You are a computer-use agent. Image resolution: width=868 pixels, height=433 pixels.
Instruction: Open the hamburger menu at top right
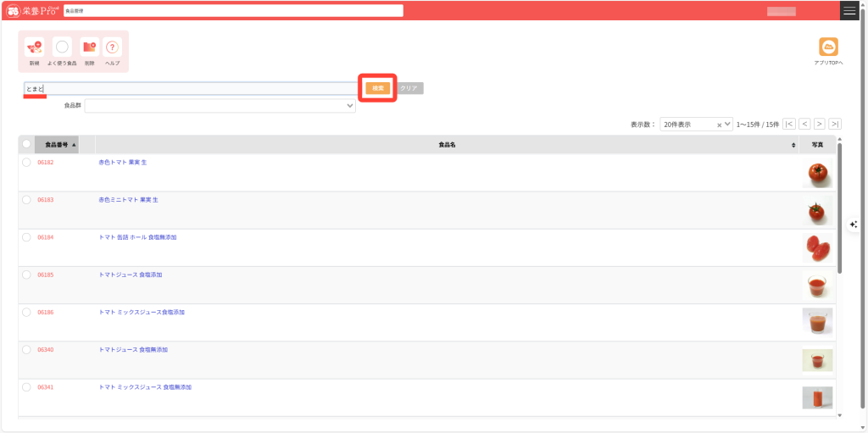click(849, 10)
